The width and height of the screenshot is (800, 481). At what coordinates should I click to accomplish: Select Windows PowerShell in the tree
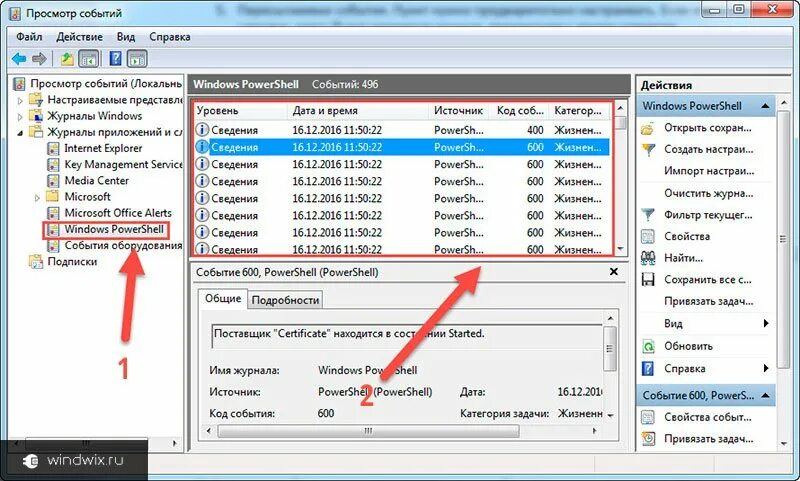pyautogui.click(x=114, y=230)
